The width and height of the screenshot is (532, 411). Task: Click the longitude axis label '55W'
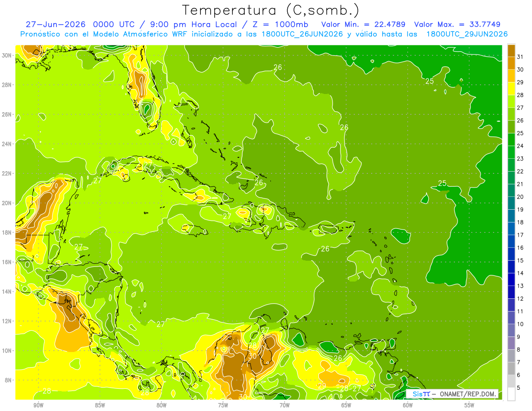469,405
